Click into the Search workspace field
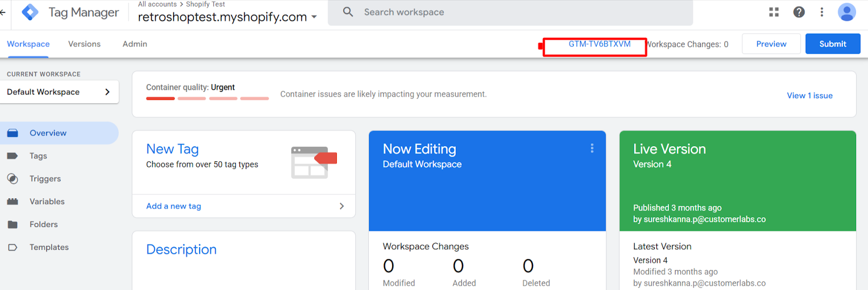The height and width of the screenshot is (290, 868). [510, 12]
